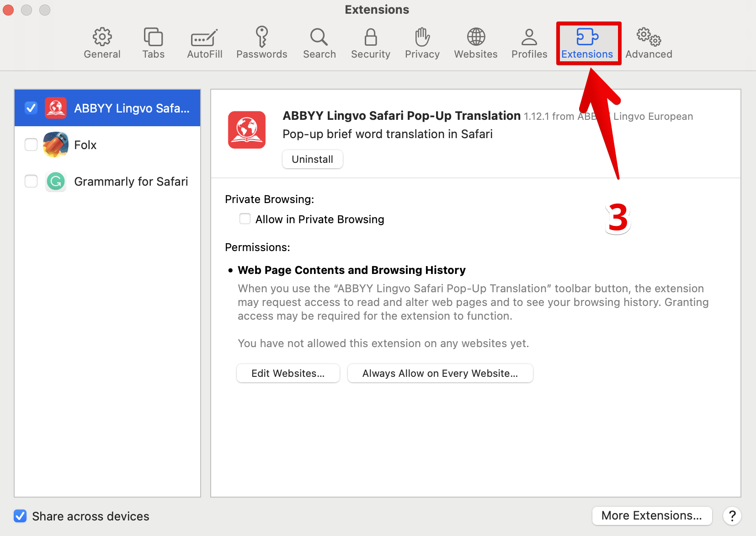Open the Websites preferences pane
The width and height of the screenshot is (756, 536).
click(x=475, y=43)
